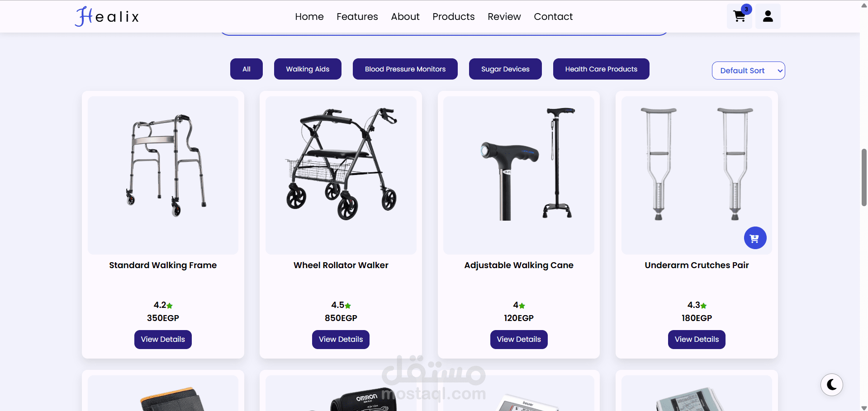Filter by Blood Pressure Monitors
This screenshot has width=868, height=411.
(x=405, y=69)
